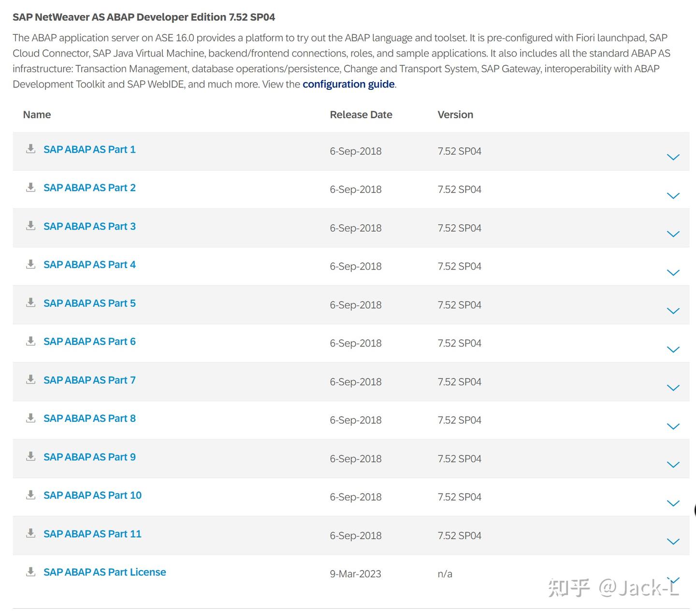Click the download icon beside SAP ABAP AS Part 10
This screenshot has height=616, width=696.
(31, 494)
